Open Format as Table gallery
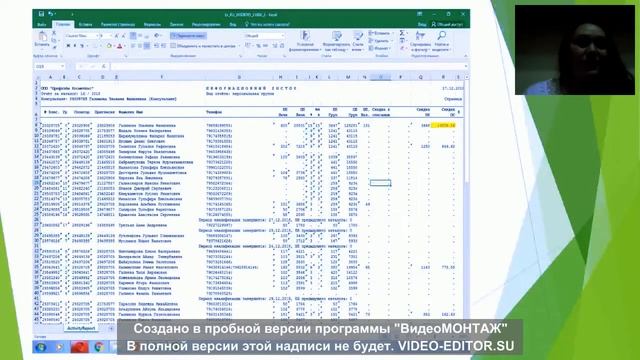640x360 pixels. [x=336, y=41]
